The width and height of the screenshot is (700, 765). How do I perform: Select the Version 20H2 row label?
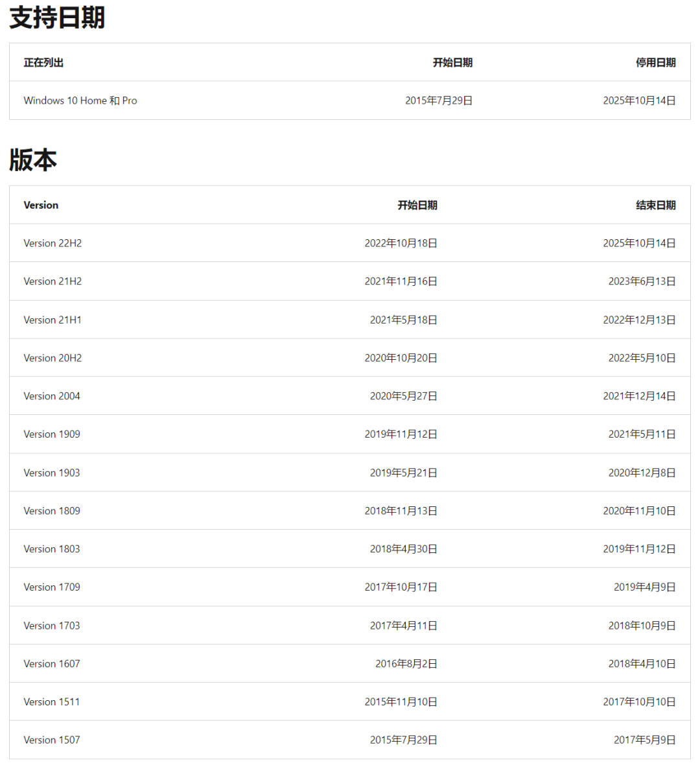pyautogui.click(x=52, y=358)
